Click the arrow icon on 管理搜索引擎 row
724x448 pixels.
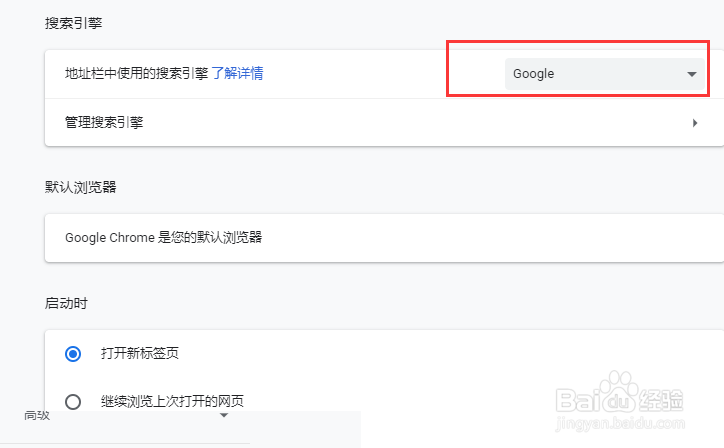pos(694,123)
